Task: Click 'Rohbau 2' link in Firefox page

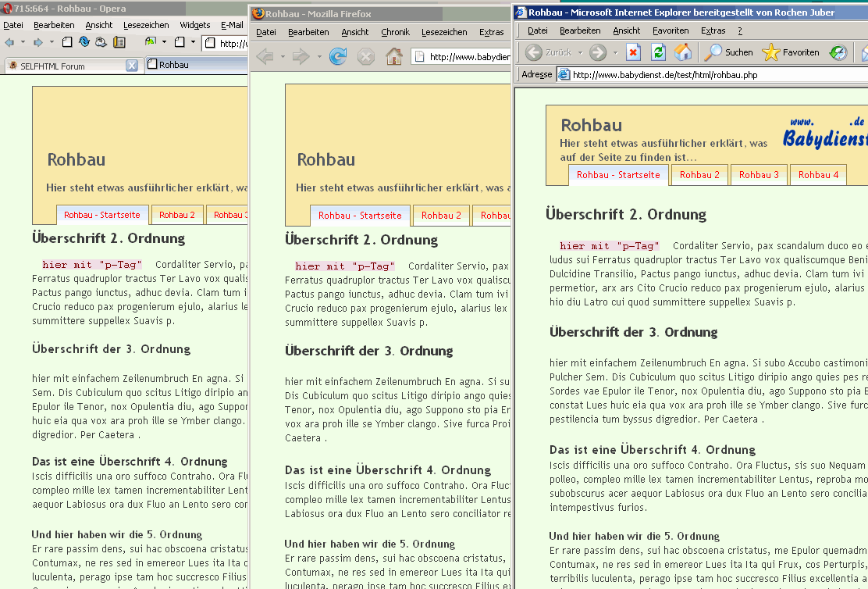Action: (x=441, y=216)
